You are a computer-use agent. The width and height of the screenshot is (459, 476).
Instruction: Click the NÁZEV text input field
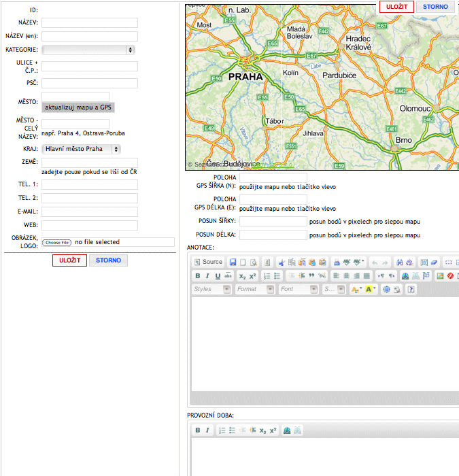pos(90,22)
